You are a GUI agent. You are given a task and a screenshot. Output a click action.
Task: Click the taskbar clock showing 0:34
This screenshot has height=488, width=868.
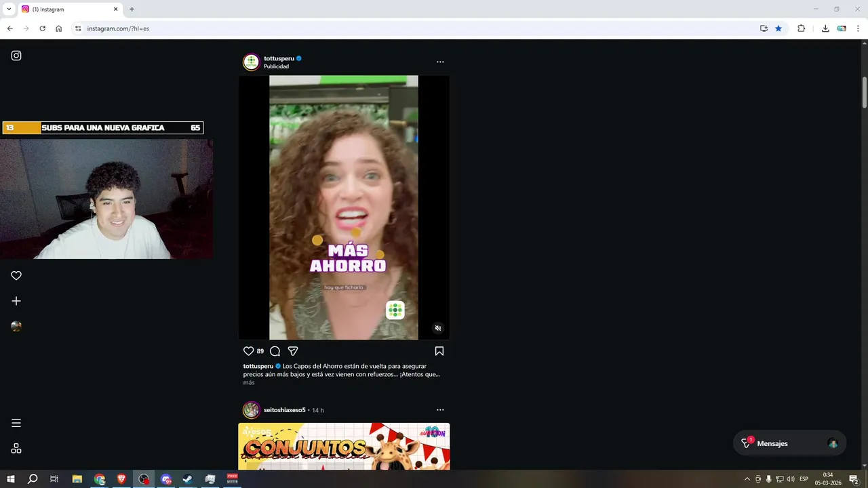(828, 479)
